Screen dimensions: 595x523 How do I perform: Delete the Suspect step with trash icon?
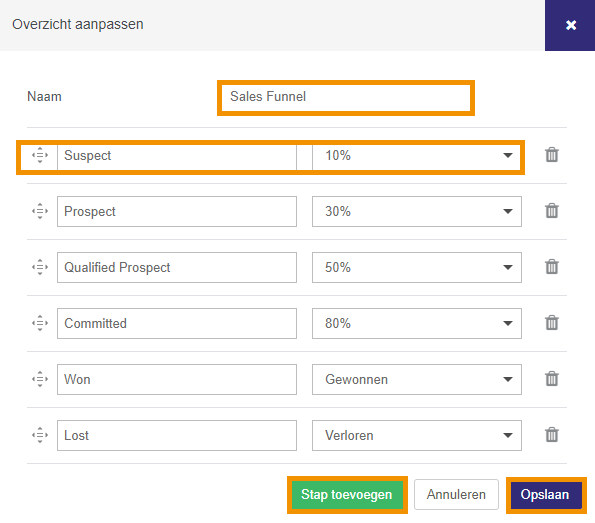pos(552,155)
